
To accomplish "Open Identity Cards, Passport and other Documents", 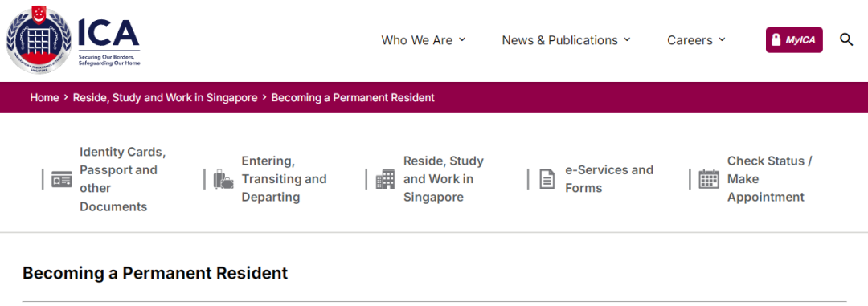I will [x=123, y=179].
